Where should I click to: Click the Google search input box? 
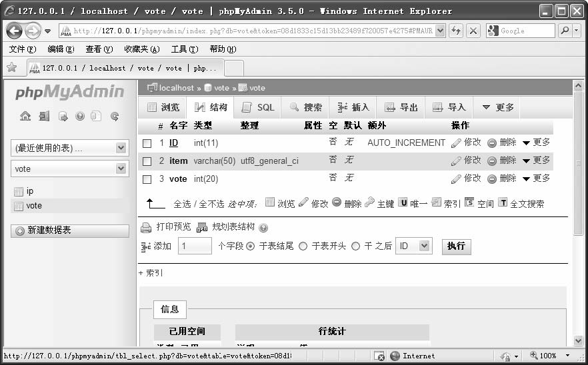(x=521, y=31)
